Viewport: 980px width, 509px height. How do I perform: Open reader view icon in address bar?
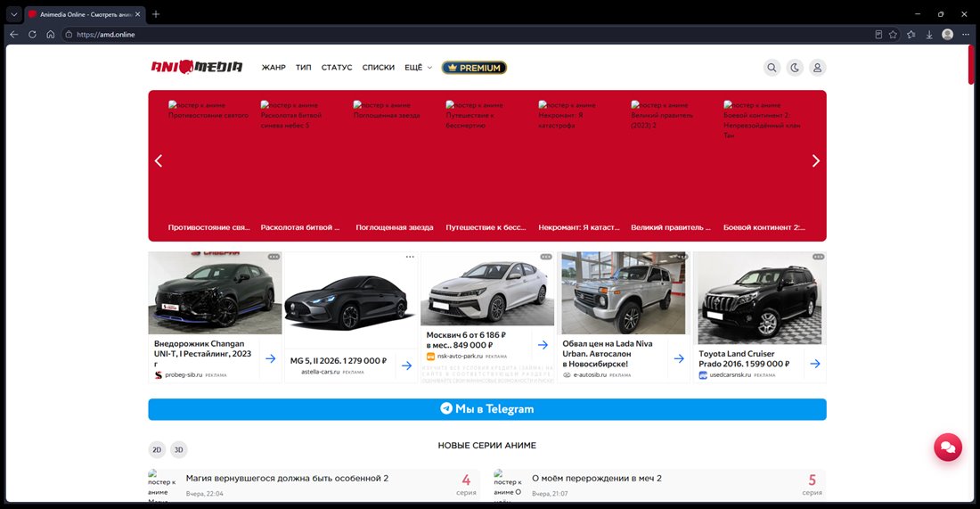(878, 35)
